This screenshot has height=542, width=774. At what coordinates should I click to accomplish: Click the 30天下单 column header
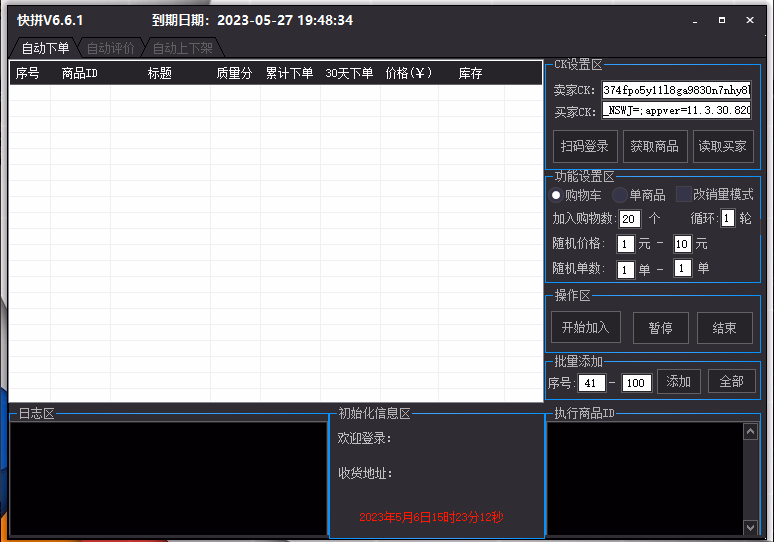pos(349,74)
